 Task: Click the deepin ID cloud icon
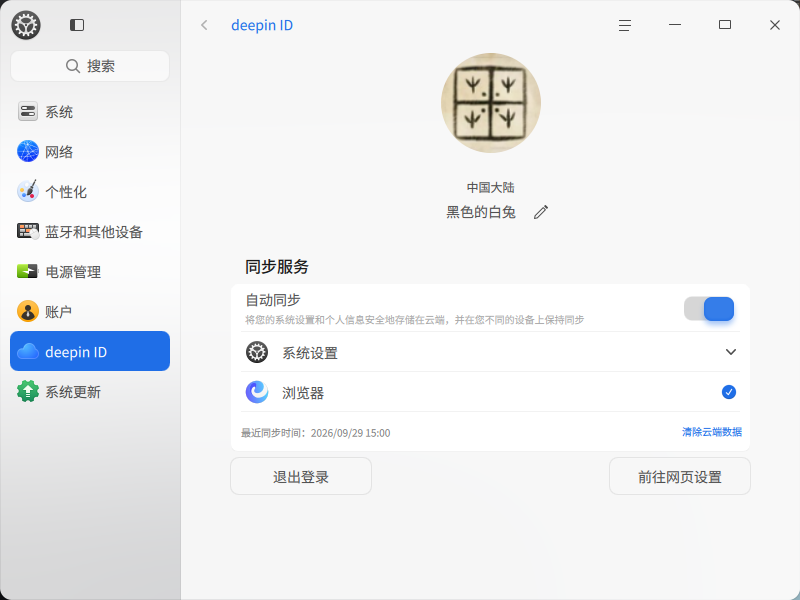pyautogui.click(x=28, y=351)
